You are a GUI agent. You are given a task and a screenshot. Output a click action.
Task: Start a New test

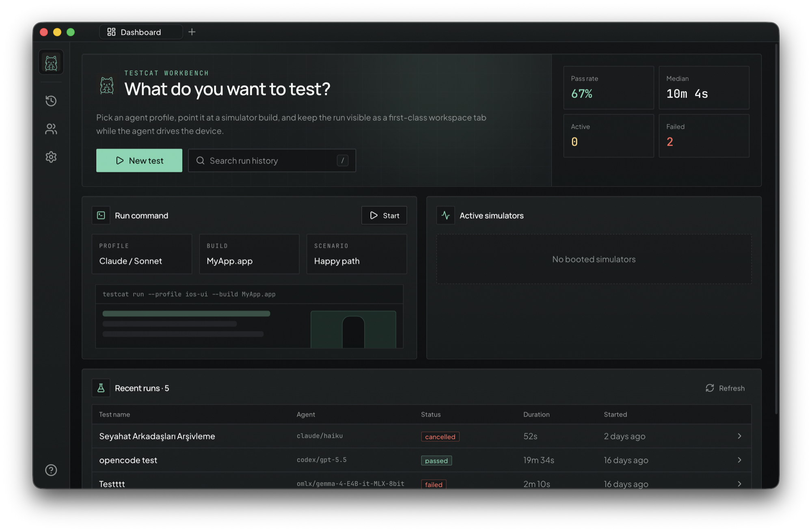pyautogui.click(x=139, y=160)
